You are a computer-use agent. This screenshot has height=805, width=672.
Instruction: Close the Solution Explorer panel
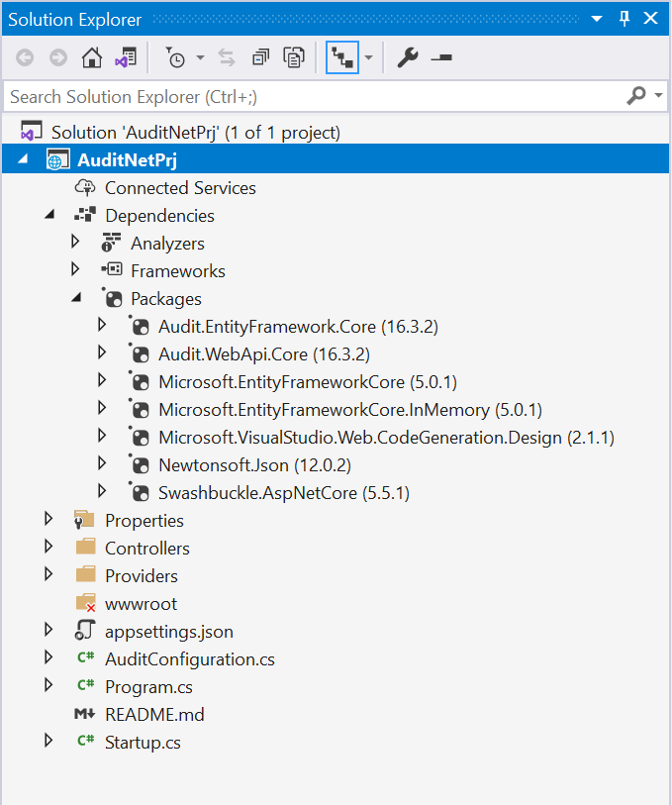click(651, 19)
